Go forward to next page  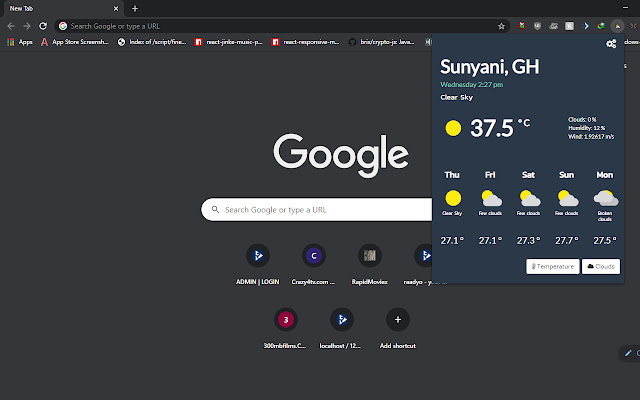point(27,26)
